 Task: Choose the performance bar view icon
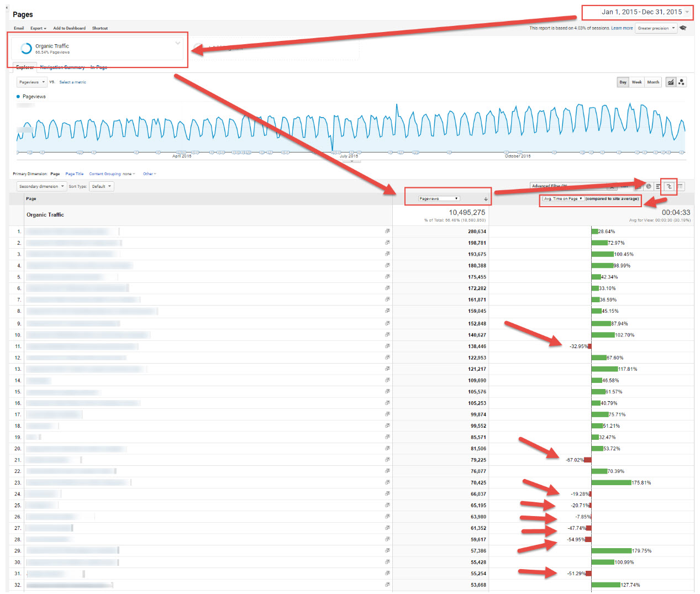click(658, 187)
